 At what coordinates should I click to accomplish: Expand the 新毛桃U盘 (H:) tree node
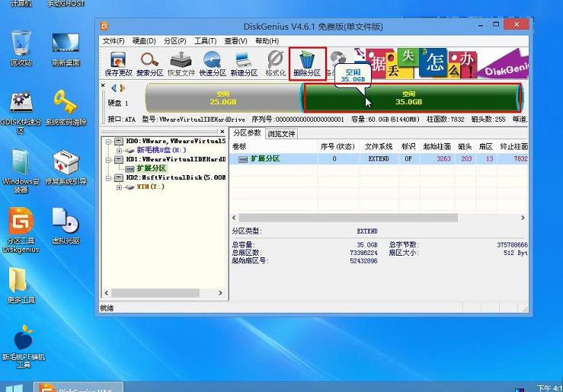click(119, 150)
